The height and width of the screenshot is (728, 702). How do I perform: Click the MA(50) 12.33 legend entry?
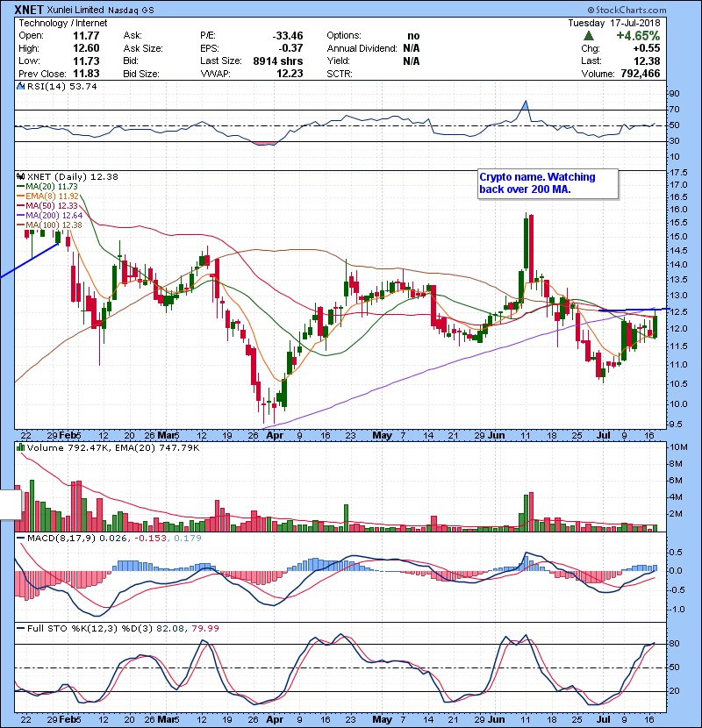point(51,205)
